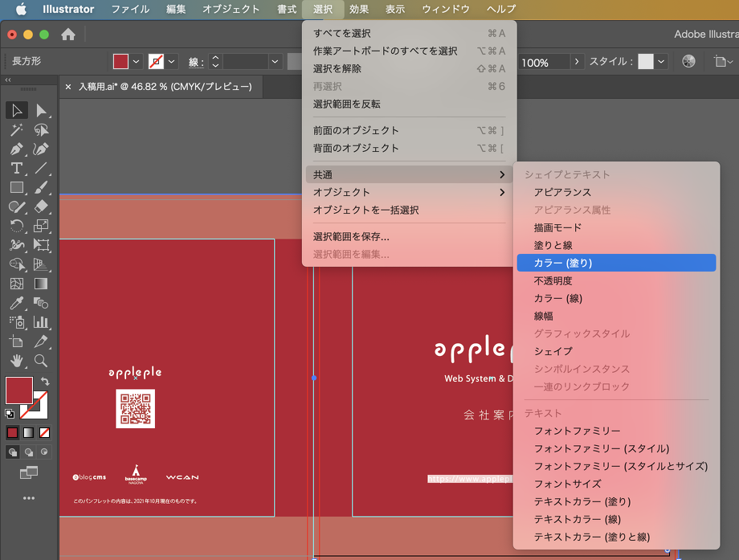The width and height of the screenshot is (739, 560).
Task: Choose カラー (塗り) from submenu
Action: point(563,263)
